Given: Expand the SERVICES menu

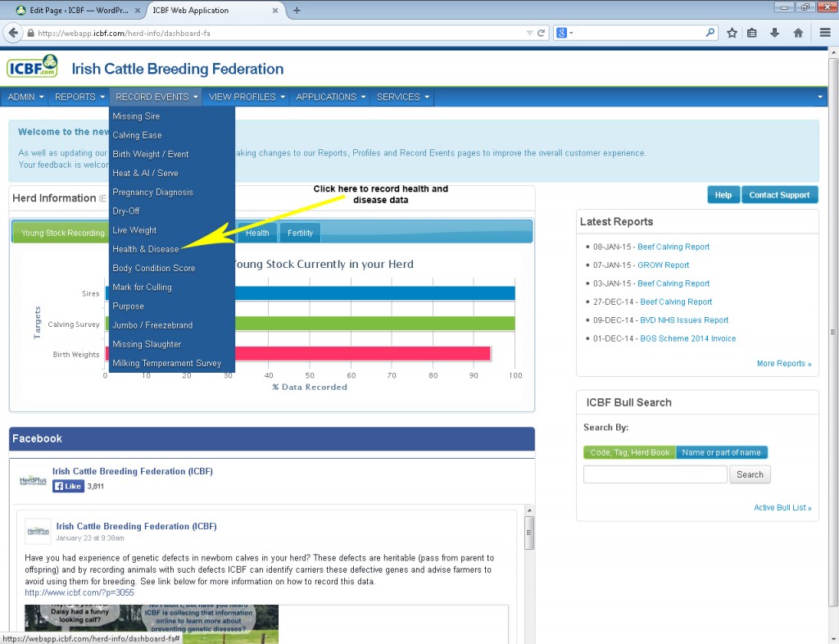Looking at the screenshot, I should point(402,97).
